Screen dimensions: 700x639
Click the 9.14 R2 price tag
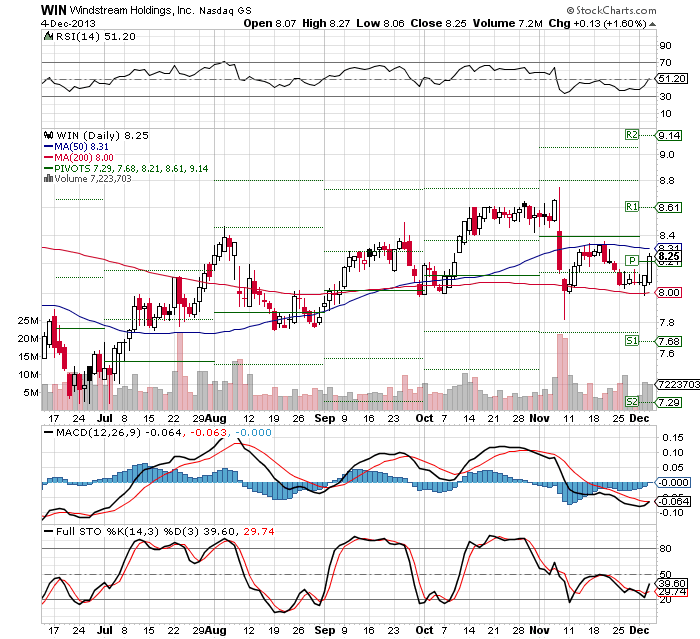pyautogui.click(x=669, y=135)
